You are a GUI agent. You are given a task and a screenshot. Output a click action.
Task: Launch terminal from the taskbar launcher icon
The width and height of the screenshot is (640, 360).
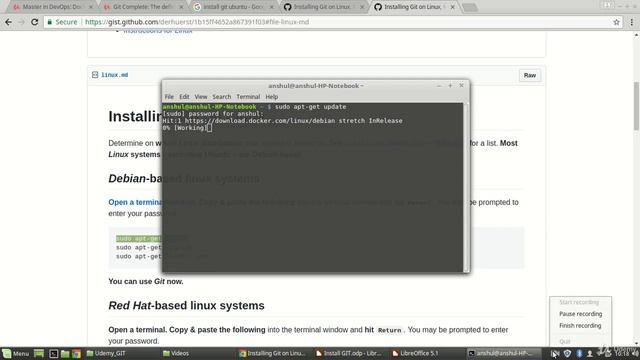coord(53,353)
